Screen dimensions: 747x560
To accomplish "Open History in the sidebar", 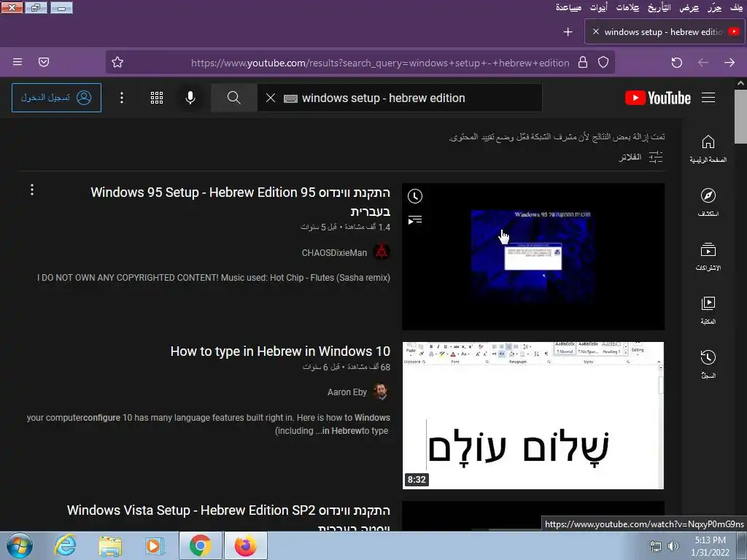I will point(708,365).
